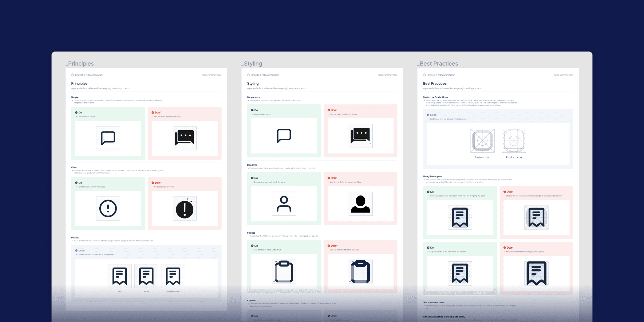This screenshot has width=644, height=322.
Task: Click the outlined chat bubble icon in Principles
Action: [x=108, y=138]
